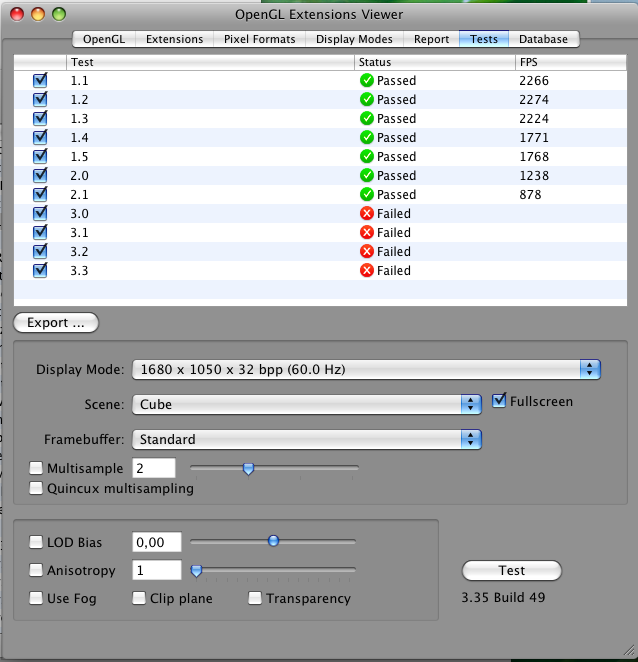The width and height of the screenshot is (638, 662).
Task: Click the Multisample value field
Action: point(154,468)
